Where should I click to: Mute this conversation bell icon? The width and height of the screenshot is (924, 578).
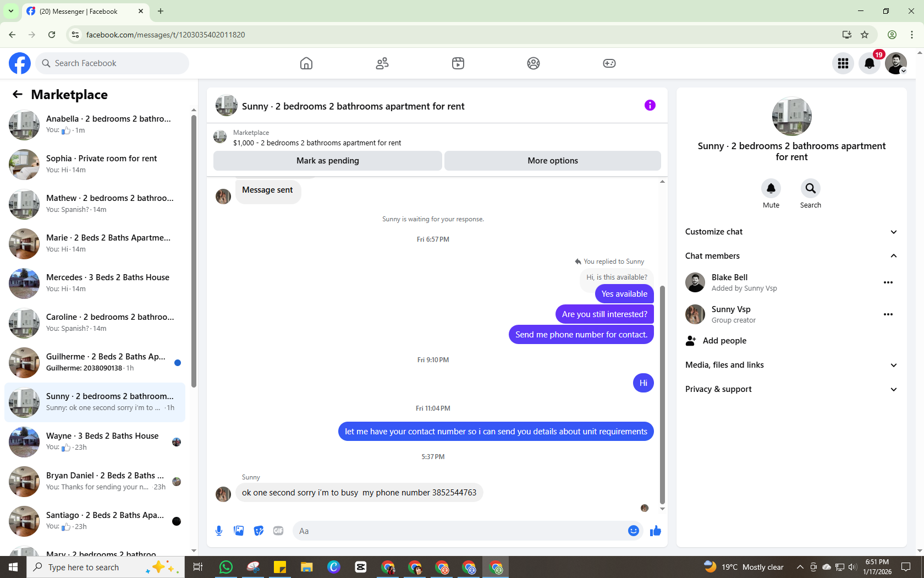[771, 188]
